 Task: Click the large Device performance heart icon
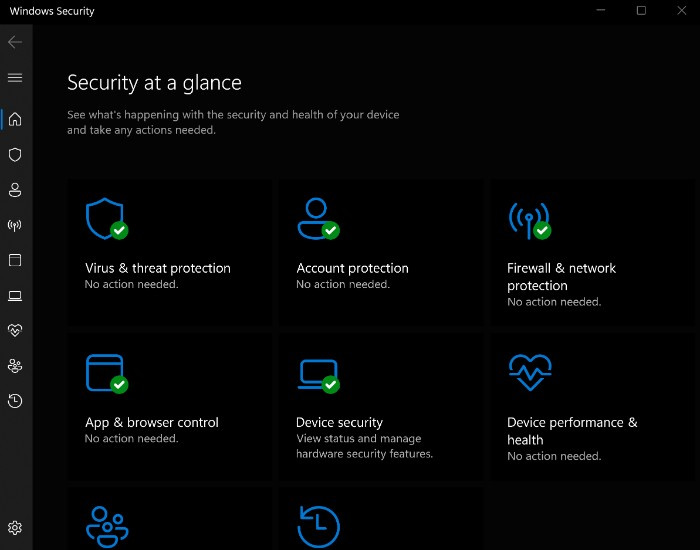[530, 372]
